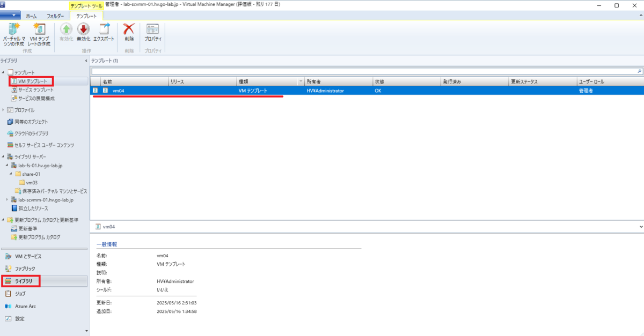Collapse details pane with chevron
Viewport: 644px width, 336px height.
(x=641, y=227)
